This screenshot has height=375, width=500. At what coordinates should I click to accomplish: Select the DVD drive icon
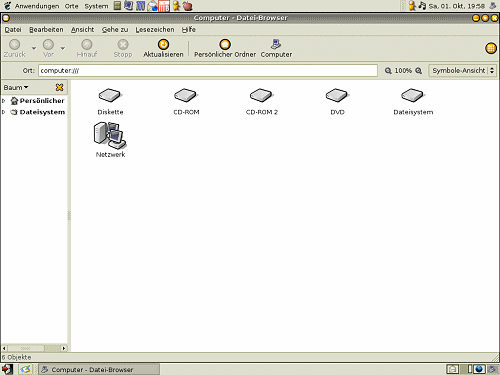[x=337, y=96]
